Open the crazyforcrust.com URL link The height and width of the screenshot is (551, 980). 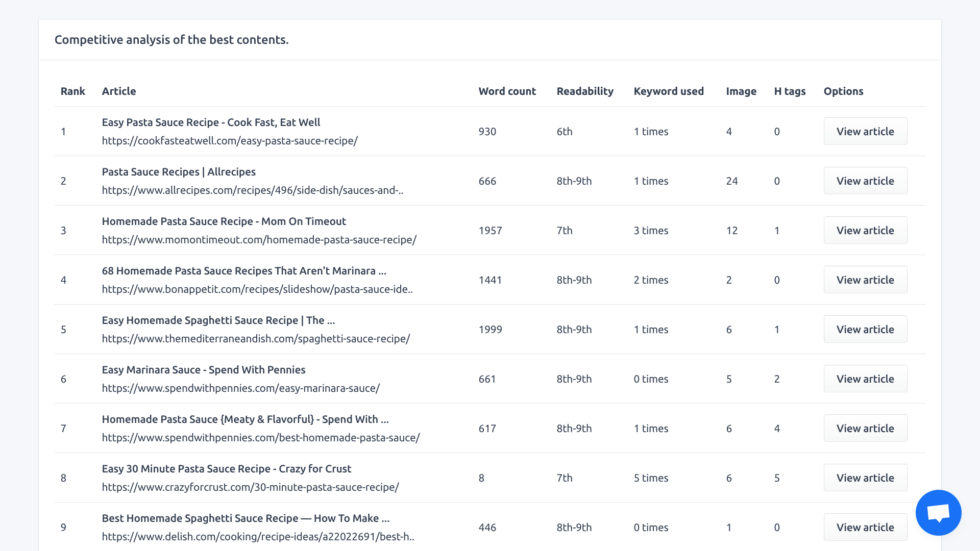coord(251,487)
